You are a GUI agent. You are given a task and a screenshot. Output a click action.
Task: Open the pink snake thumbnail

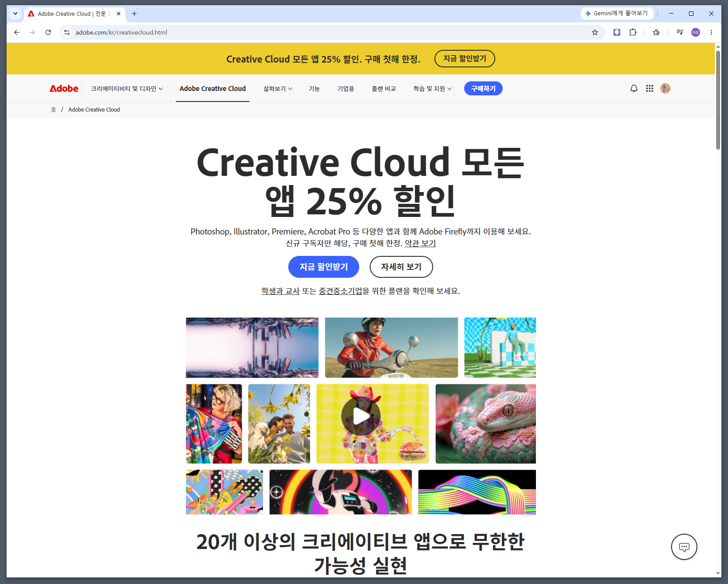pos(486,424)
